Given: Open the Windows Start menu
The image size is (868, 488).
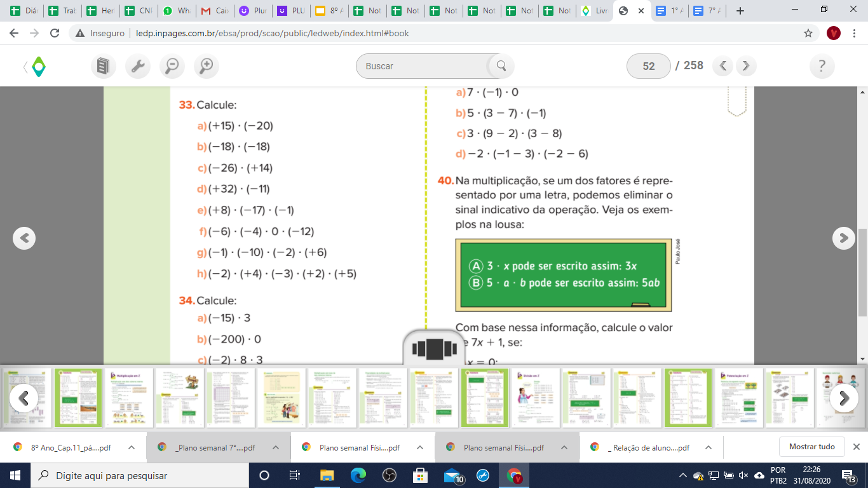Looking at the screenshot, I should [15, 475].
